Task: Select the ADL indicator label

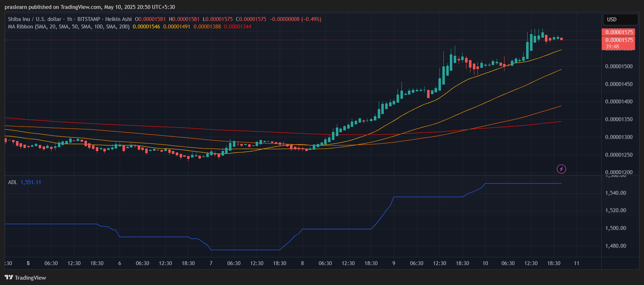Action: [12, 182]
